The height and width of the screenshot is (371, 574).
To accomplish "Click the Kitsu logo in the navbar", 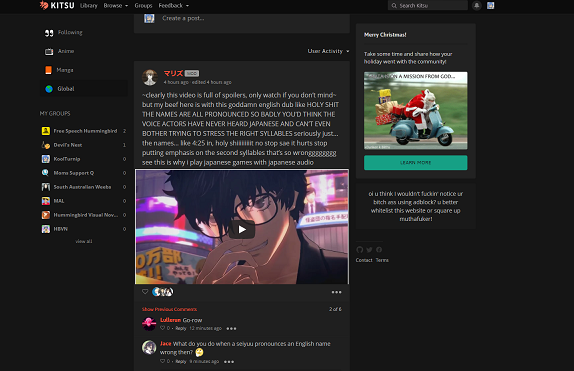I will pos(57,5).
